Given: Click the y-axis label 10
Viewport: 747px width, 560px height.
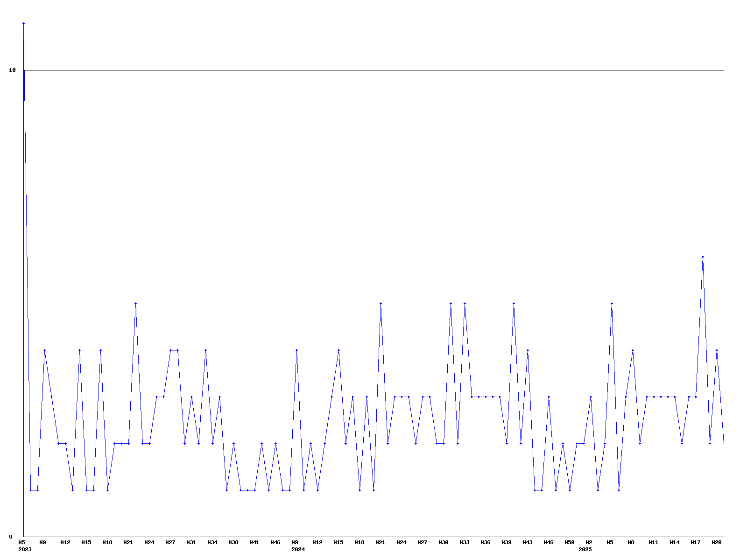Looking at the screenshot, I should tap(12, 70).
